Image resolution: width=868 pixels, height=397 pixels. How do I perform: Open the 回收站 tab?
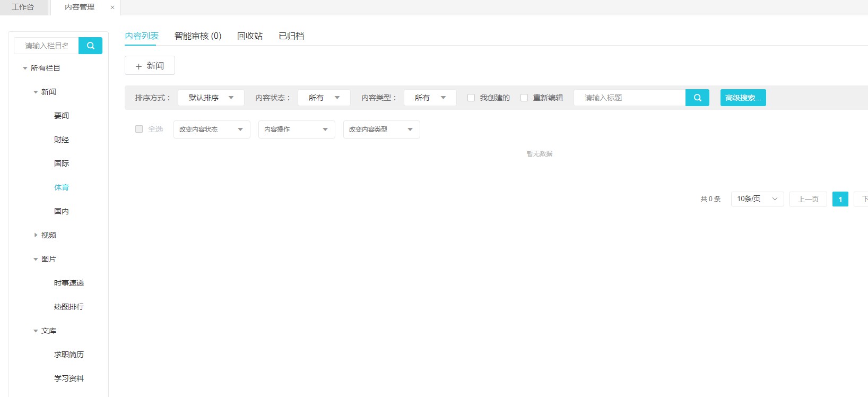[249, 36]
